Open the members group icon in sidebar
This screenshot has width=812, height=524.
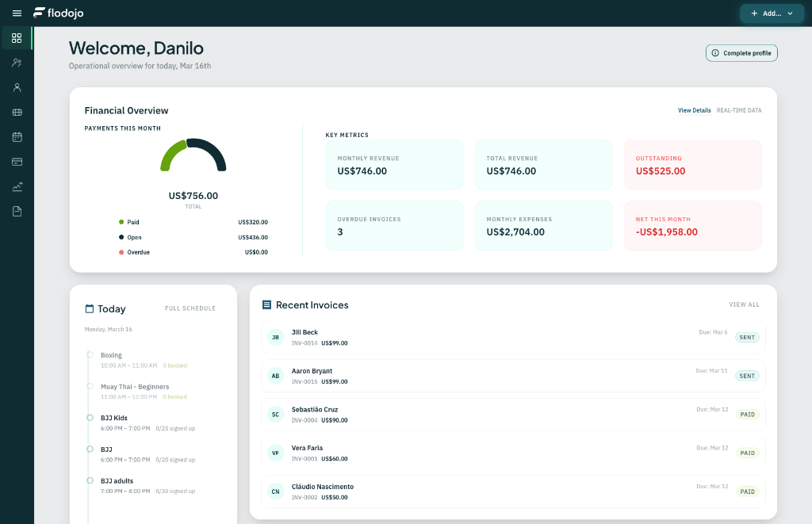tap(17, 63)
